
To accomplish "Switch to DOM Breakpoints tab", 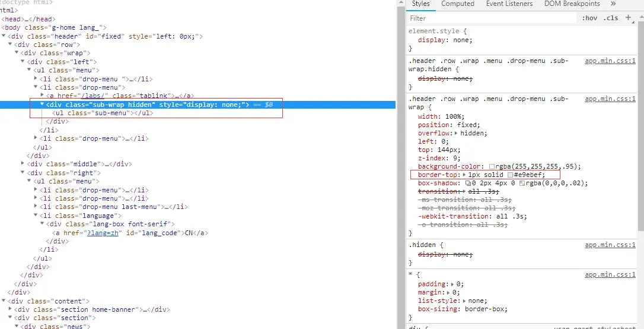I will [572, 4].
